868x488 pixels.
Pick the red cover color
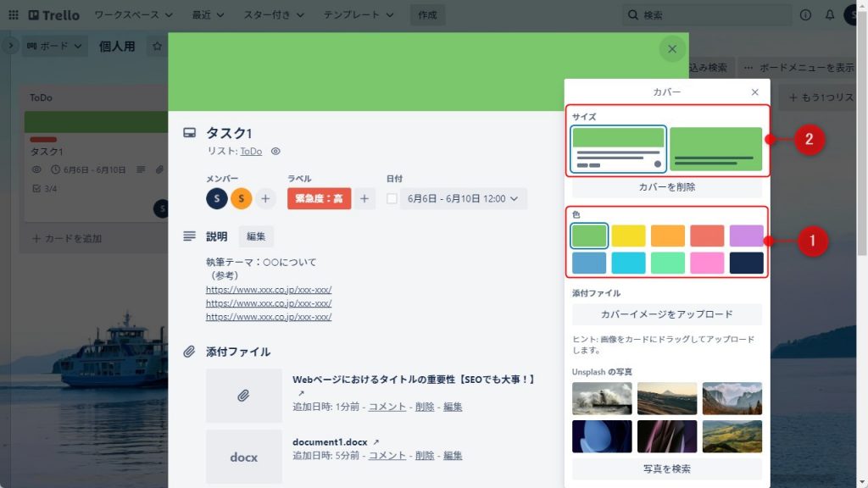point(707,236)
